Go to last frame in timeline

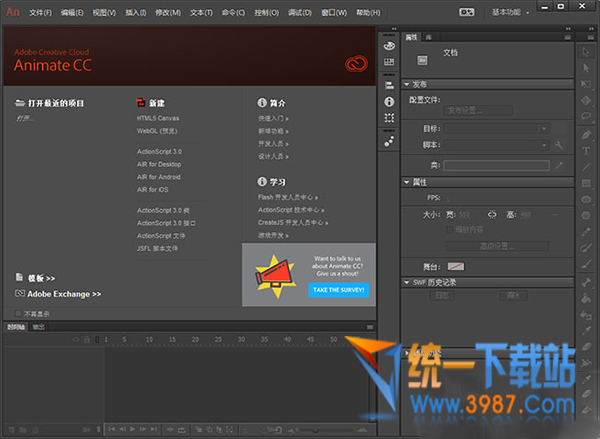(154, 429)
